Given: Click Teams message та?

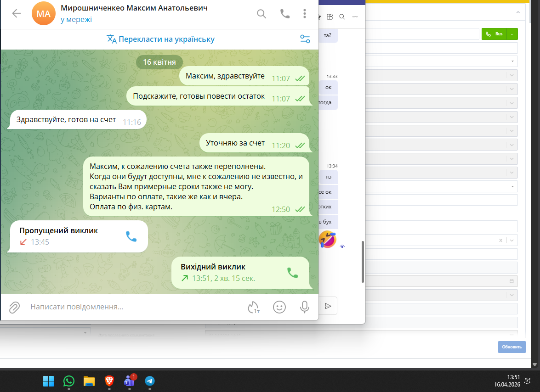Looking at the screenshot, I should tap(328, 35).
